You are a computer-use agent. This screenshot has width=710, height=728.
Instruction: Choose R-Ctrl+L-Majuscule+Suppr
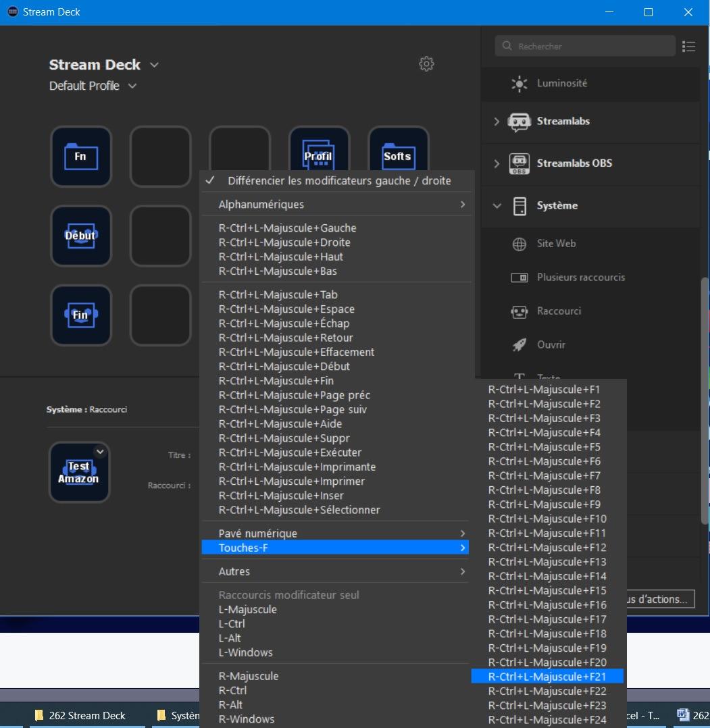(335, 438)
